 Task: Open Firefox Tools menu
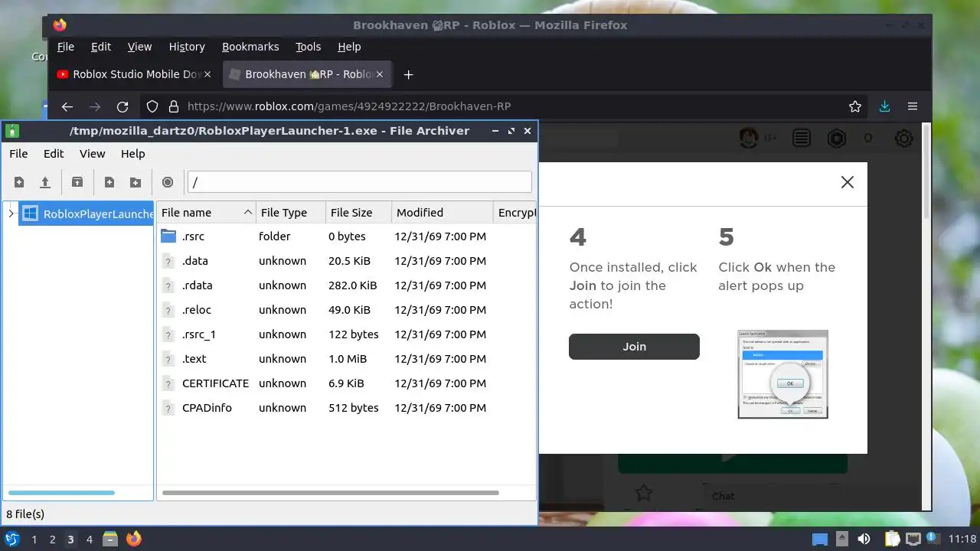coord(308,47)
